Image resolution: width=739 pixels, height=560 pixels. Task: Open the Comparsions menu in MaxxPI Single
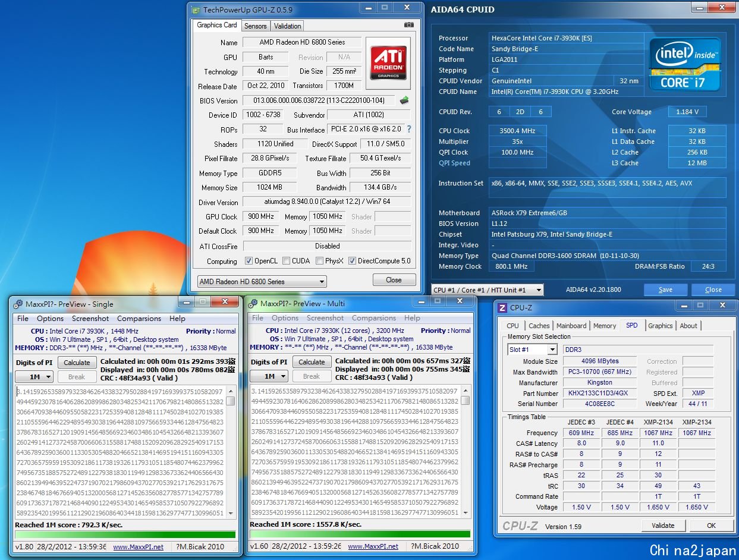(139, 319)
